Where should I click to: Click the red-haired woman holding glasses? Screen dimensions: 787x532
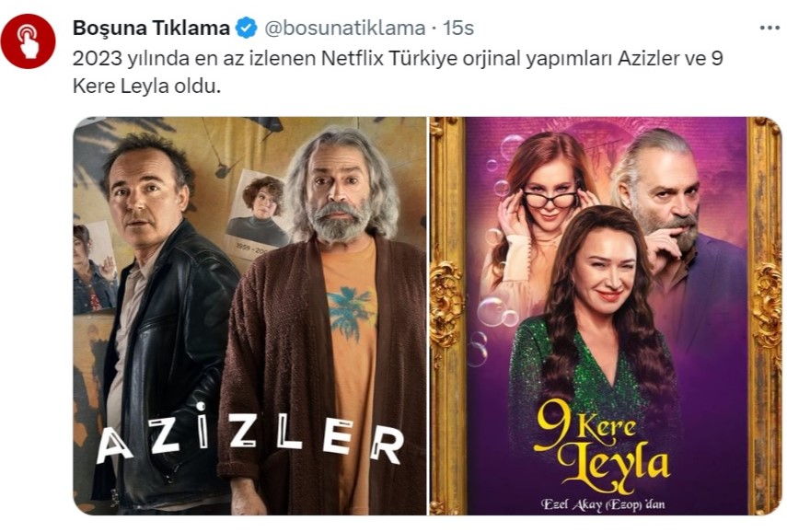point(539,221)
